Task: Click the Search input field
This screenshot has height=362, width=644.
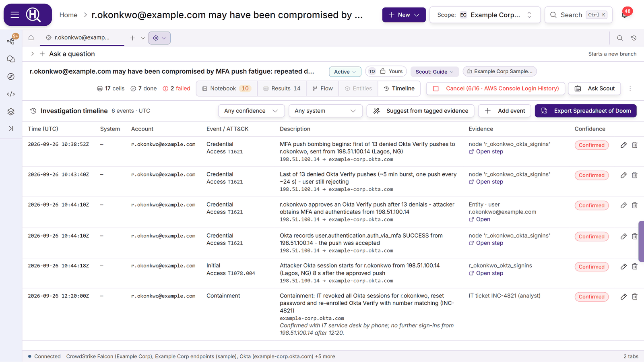Action: click(578, 15)
